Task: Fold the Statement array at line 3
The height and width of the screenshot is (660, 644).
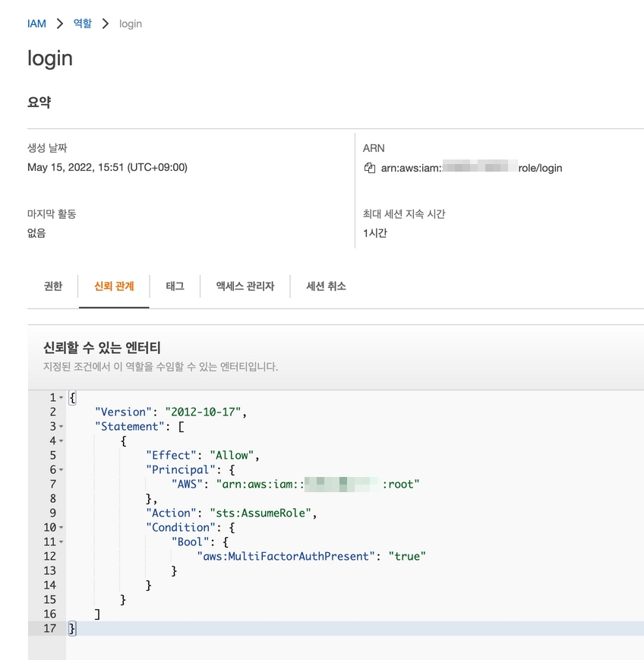Action: point(61,427)
